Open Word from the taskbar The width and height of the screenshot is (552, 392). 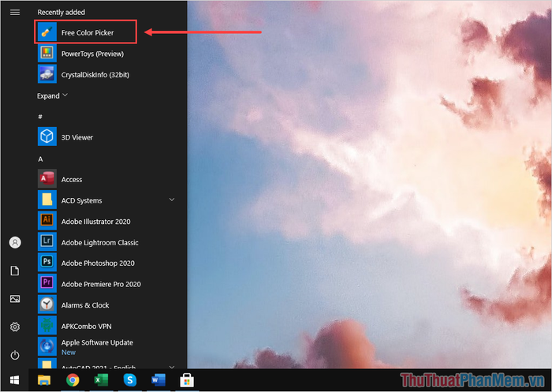(159, 380)
